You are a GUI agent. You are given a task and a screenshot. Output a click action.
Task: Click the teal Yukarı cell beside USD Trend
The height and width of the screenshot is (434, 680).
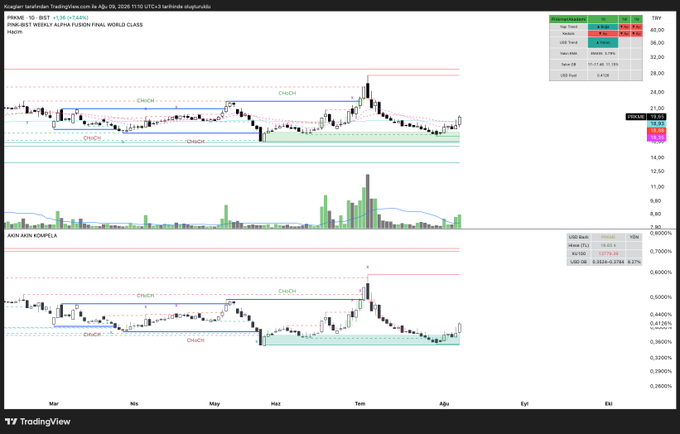[x=603, y=42]
